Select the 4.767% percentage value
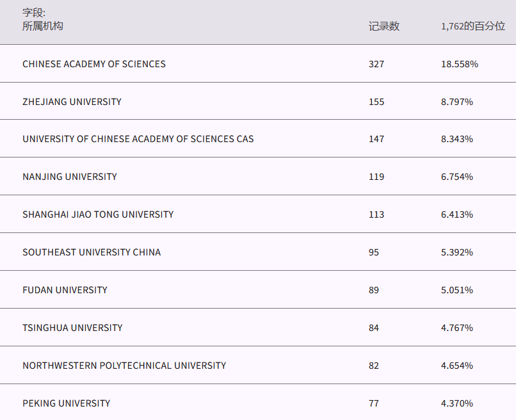Image resolution: width=516 pixels, height=420 pixels. point(457,328)
